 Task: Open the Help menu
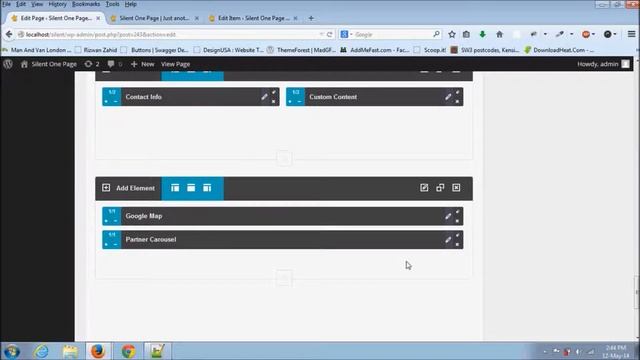131,4
